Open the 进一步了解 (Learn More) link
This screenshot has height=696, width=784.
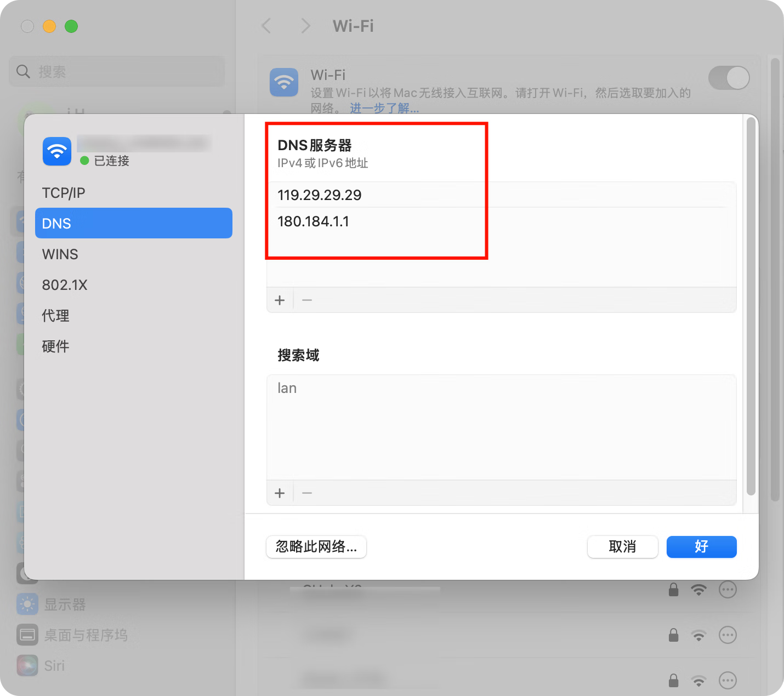384,109
